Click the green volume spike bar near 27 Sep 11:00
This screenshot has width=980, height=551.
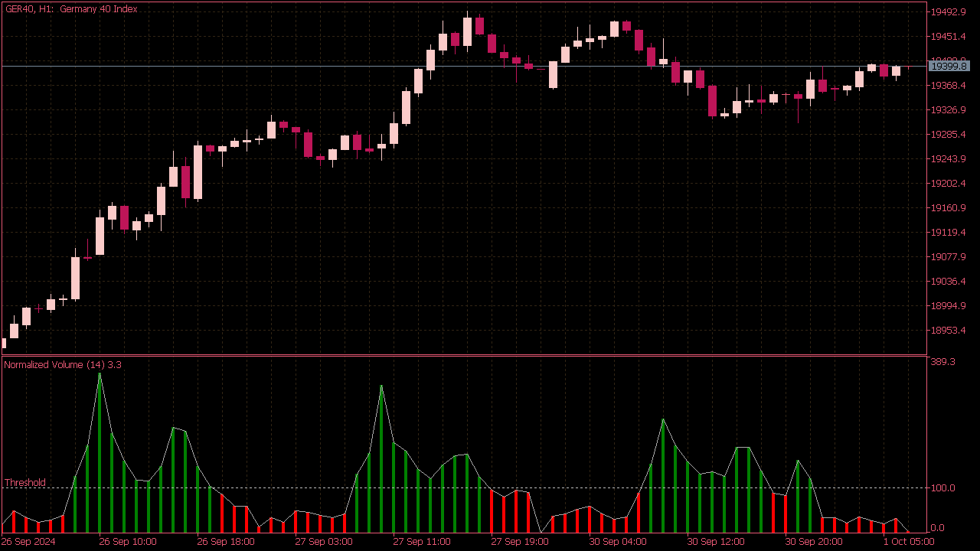coord(381,459)
